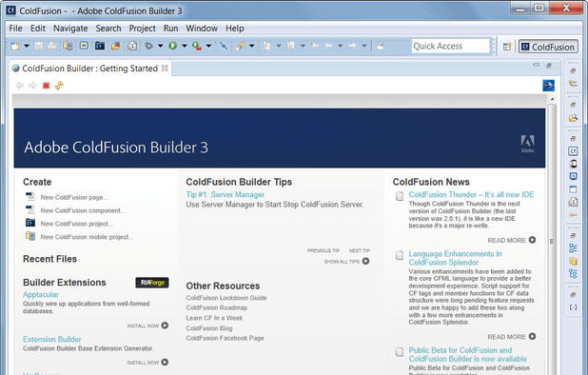Click the Print toolbar icon
588x375 pixels.
click(51, 46)
